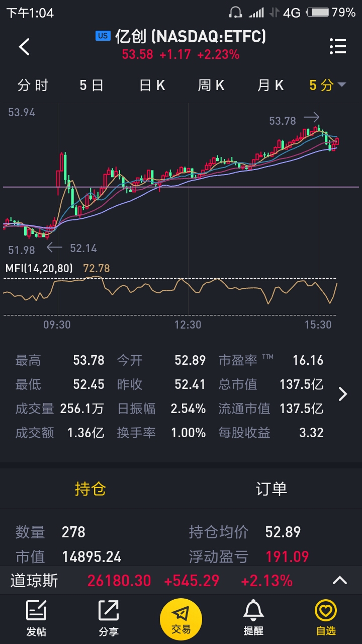
Task: Tap the 53.78 high marker on chart
Action: tap(283, 121)
